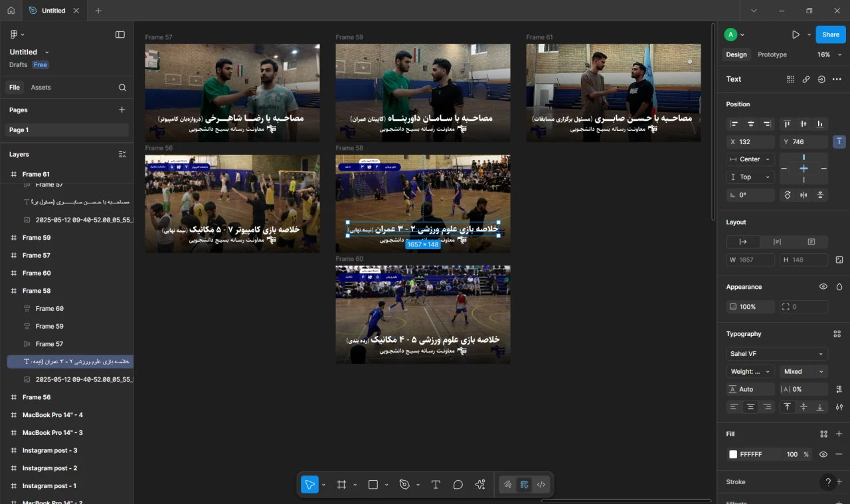Viewport: 850px width, 504px height.
Task: Add a stroke with the plus icon
Action: pyautogui.click(x=839, y=482)
